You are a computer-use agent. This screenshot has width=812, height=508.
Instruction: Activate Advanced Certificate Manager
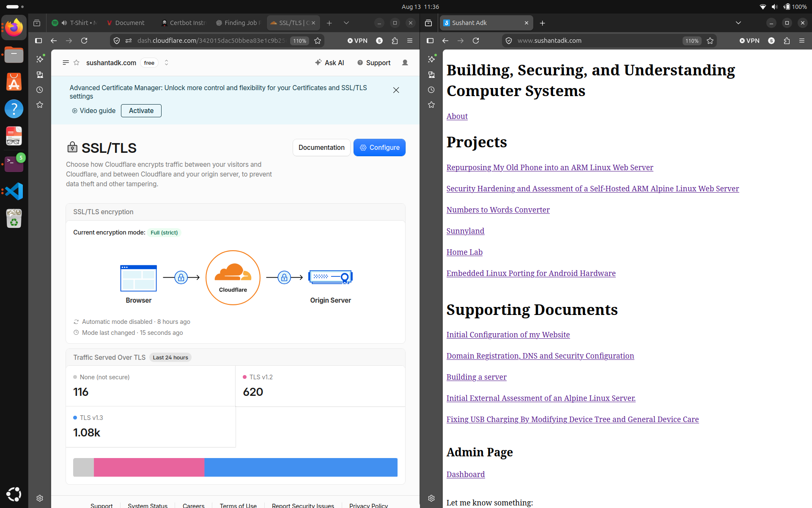[x=141, y=110]
